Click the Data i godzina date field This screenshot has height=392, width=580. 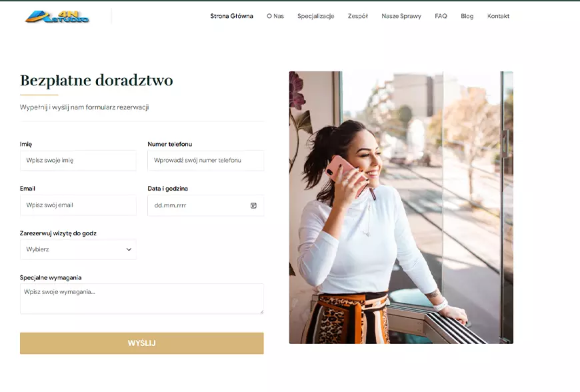pyautogui.click(x=205, y=205)
